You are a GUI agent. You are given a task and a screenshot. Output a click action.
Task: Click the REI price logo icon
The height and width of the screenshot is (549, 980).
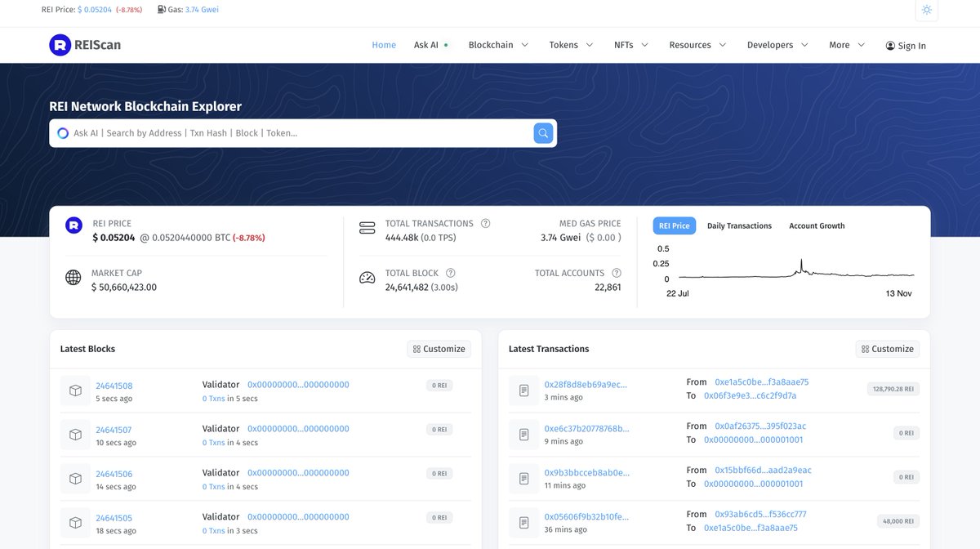click(x=73, y=225)
